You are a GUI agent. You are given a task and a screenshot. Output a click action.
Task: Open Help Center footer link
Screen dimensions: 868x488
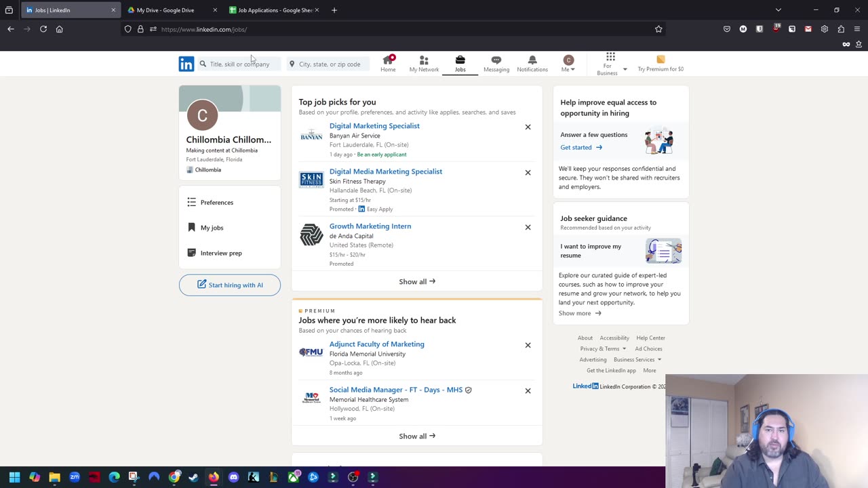[x=650, y=338]
